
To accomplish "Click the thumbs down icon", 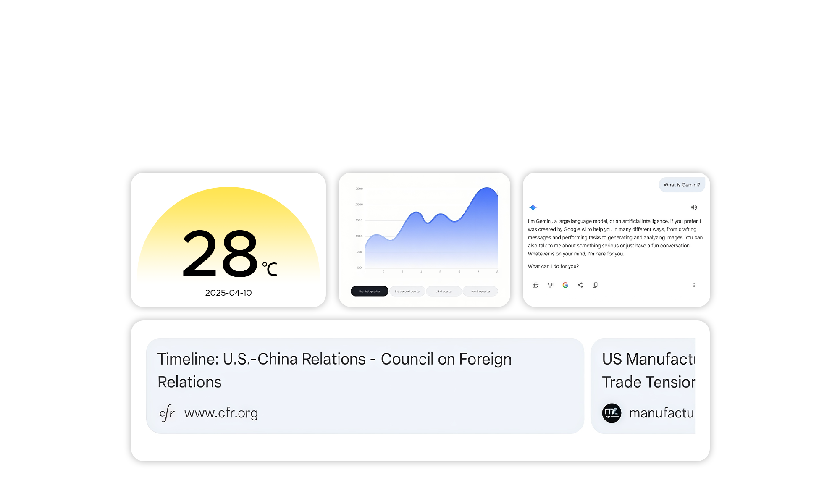I will pos(550,285).
